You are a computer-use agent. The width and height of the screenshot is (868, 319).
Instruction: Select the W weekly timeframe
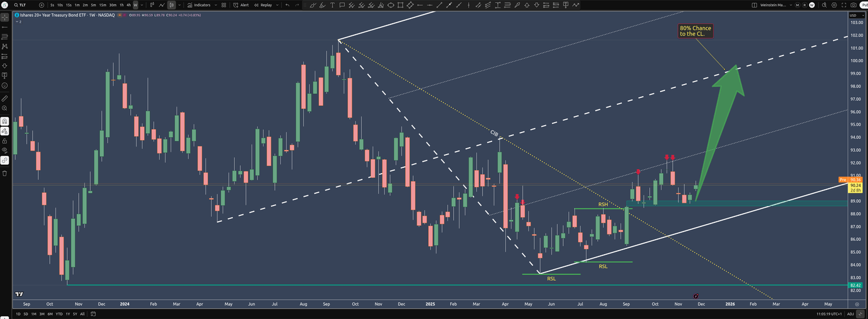[x=135, y=5]
